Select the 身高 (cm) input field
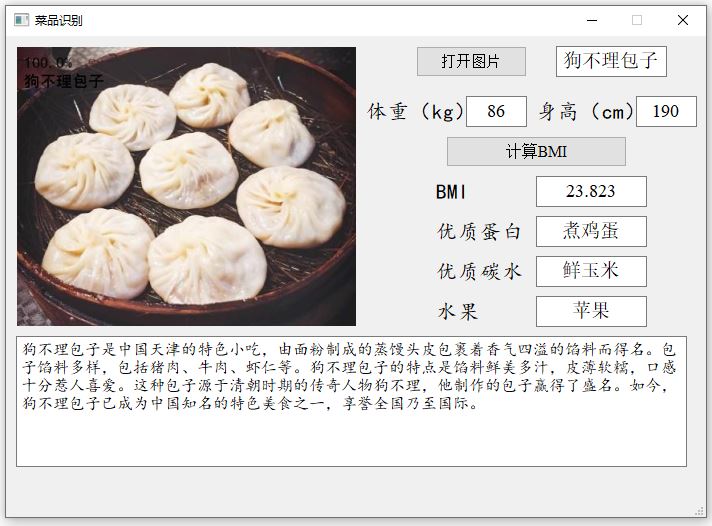The height and width of the screenshot is (526, 712). point(666,111)
